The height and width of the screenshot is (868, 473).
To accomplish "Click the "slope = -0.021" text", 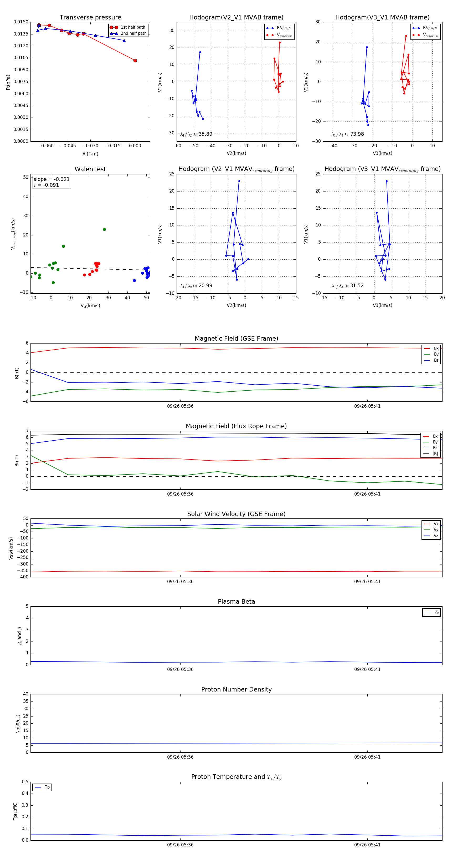I will click(x=52, y=179).
